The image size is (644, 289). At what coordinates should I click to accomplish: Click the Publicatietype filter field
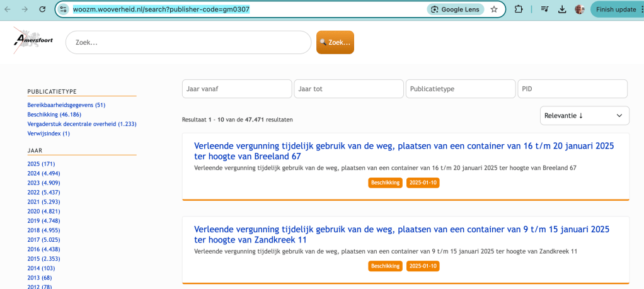(461, 89)
